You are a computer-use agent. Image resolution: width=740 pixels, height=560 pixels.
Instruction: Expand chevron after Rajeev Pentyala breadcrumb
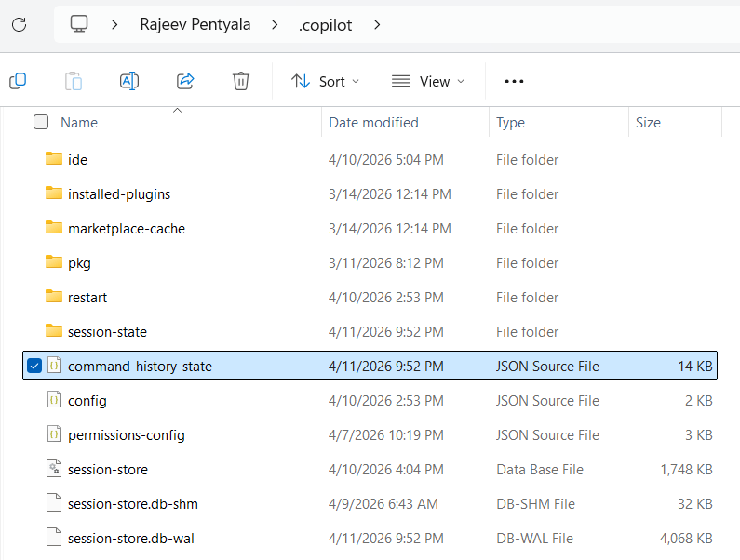[x=275, y=25]
